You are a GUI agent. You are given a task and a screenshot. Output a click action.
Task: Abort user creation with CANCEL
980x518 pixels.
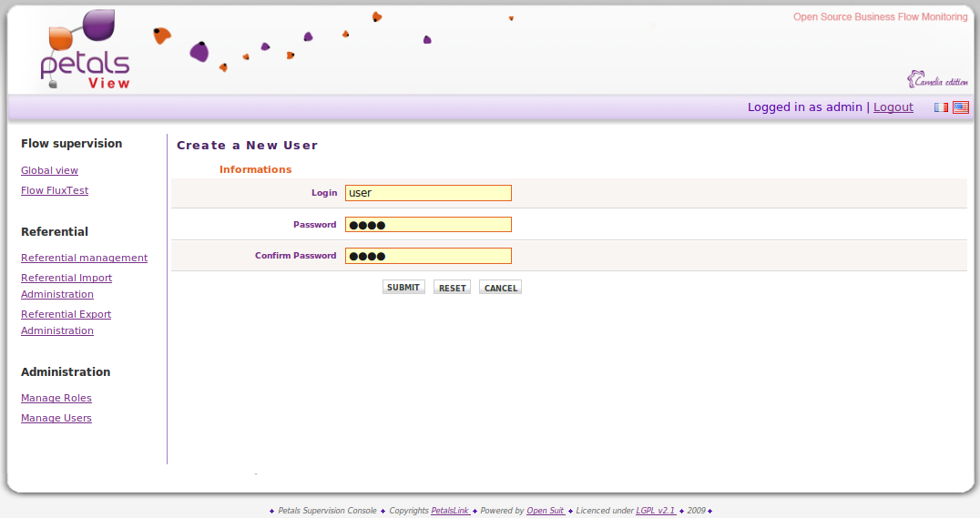pyautogui.click(x=500, y=288)
